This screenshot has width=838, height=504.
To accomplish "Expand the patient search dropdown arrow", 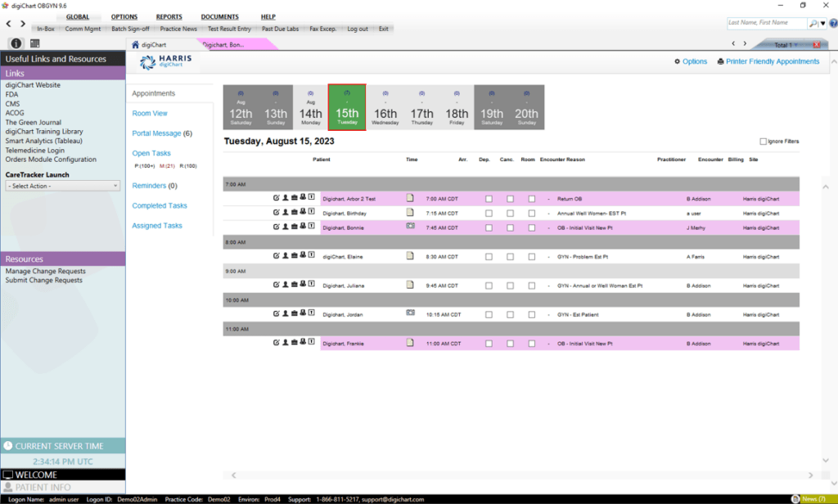I will (x=823, y=24).
